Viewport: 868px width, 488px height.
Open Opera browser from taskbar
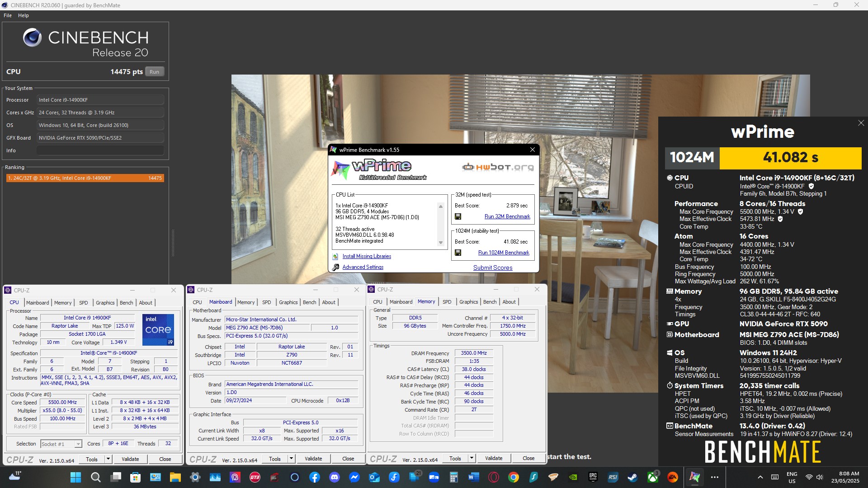point(494,477)
